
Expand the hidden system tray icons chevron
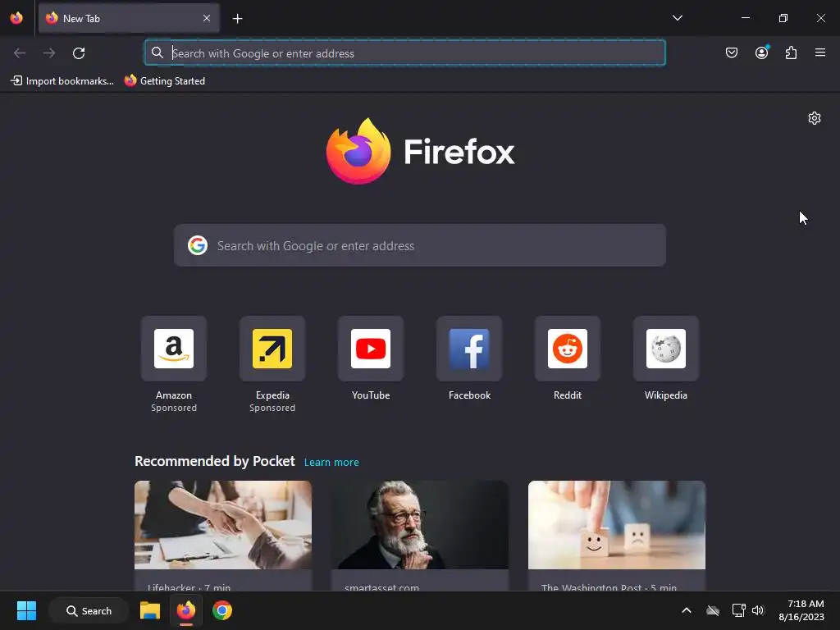click(x=687, y=610)
